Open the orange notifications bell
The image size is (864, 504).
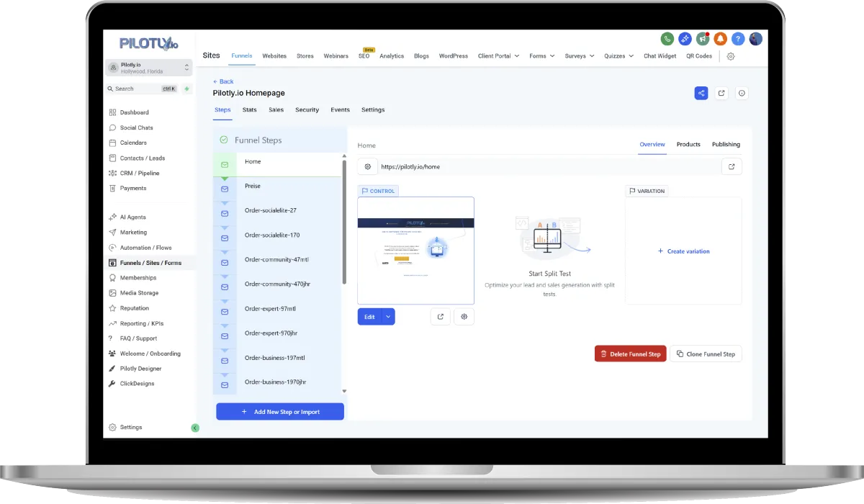coord(720,39)
